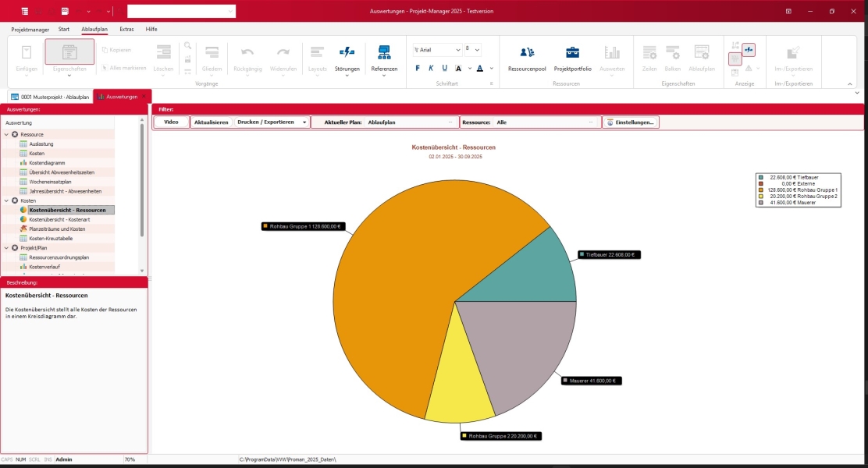
Task: Click the Aktualisieren button
Action: (211, 122)
